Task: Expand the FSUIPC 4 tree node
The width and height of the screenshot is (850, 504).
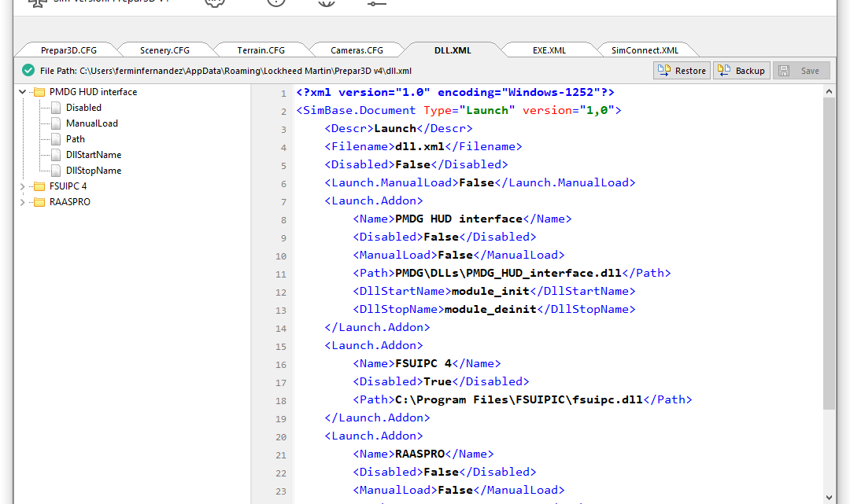Action: (22, 186)
